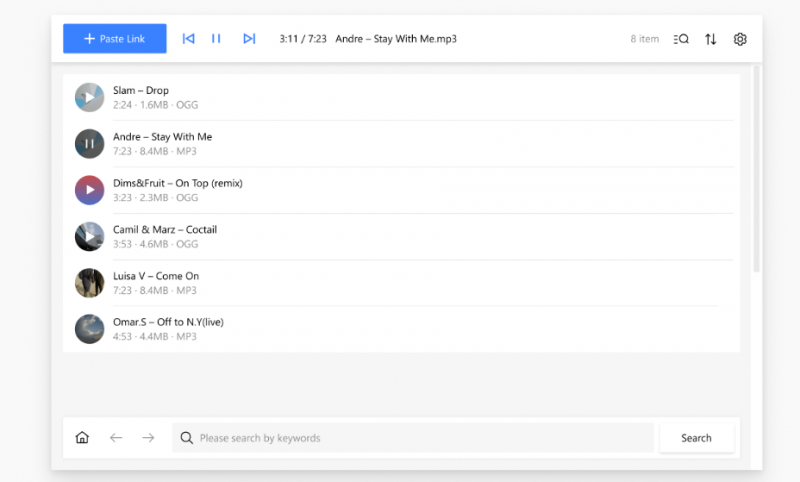Screen dimensions: 800x482
Task: Select Omar.S – Off to N.Y(live) thumbnail
Action: click(x=90, y=329)
